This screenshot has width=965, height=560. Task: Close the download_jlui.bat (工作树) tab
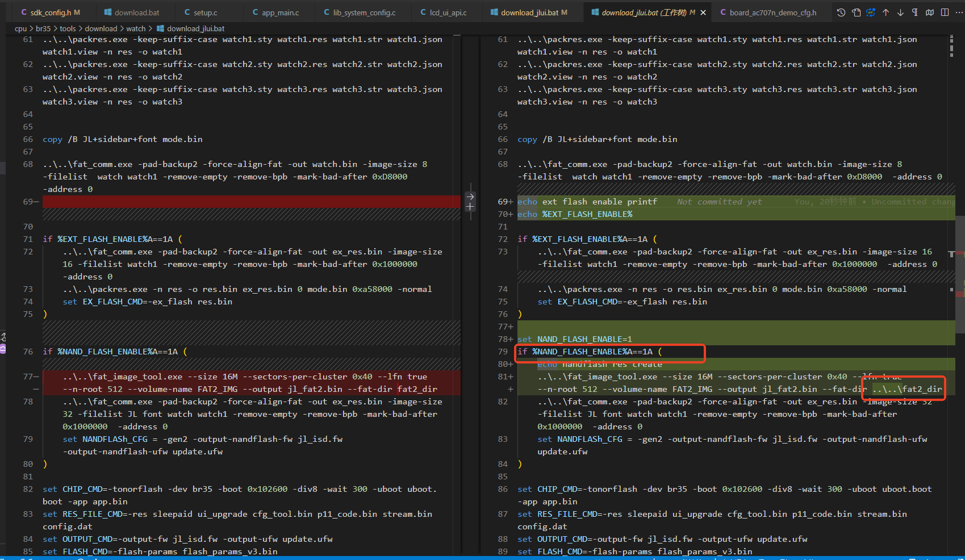[x=703, y=12]
